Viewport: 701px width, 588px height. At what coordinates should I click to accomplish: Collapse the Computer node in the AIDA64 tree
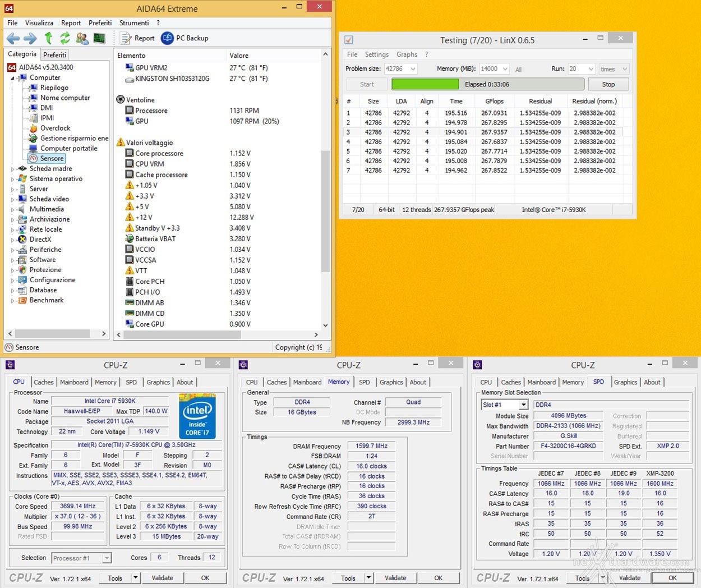coord(12,78)
